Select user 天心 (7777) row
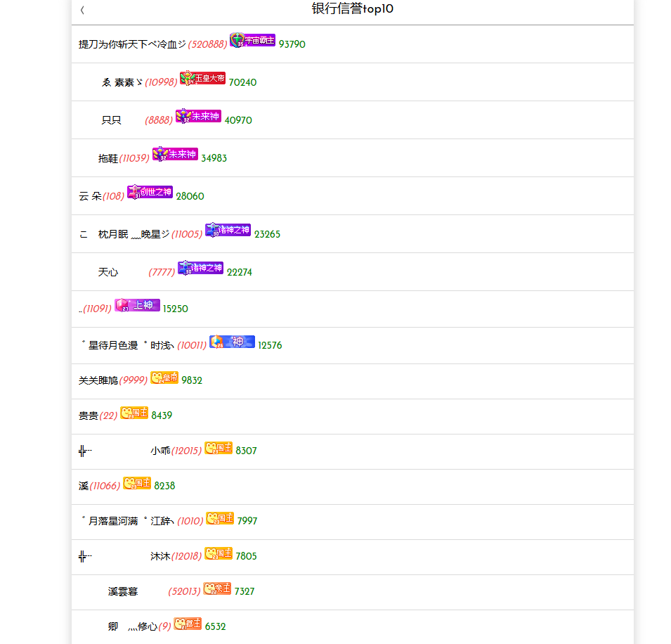671x644 pixels. point(353,272)
